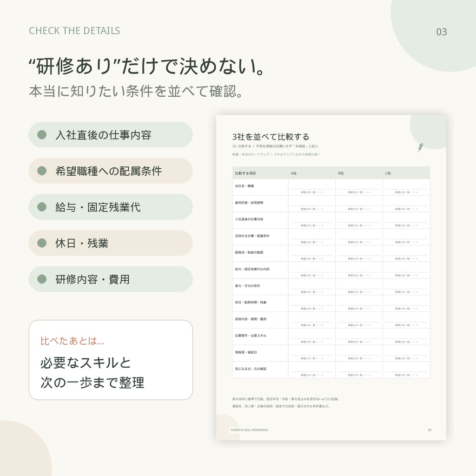This screenshot has height=476, width=476.
Task: Click the 応募要件・必要スキル row label
Action: tap(251, 336)
